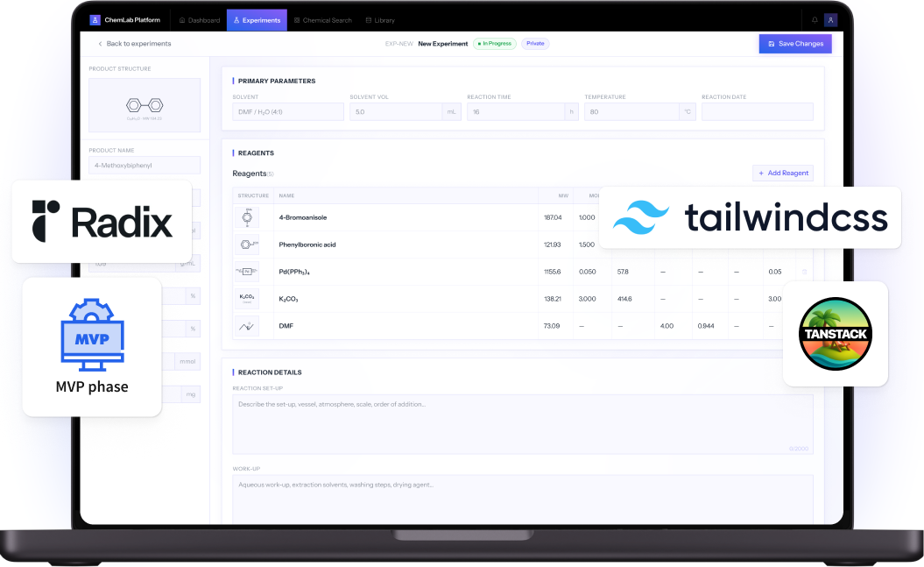Screen dimensions: 924x567
Task: Open the notifications bell
Action: pyautogui.click(x=815, y=20)
